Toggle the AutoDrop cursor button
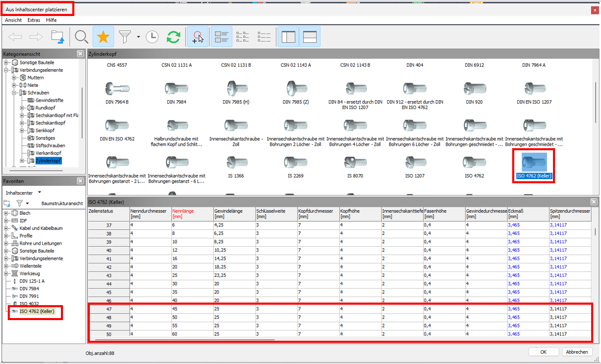 197,37
